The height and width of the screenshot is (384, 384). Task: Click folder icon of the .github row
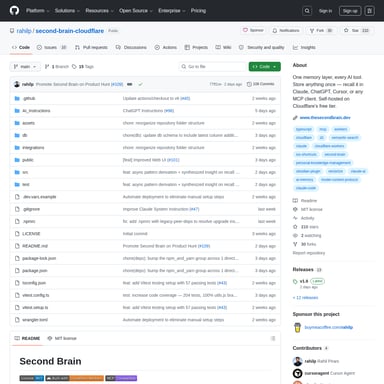pyautogui.click(x=17, y=98)
